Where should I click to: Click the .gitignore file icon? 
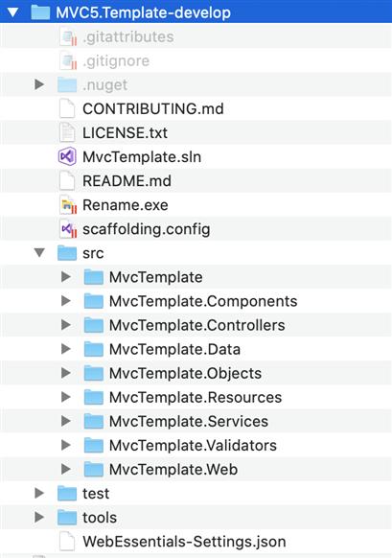68,60
